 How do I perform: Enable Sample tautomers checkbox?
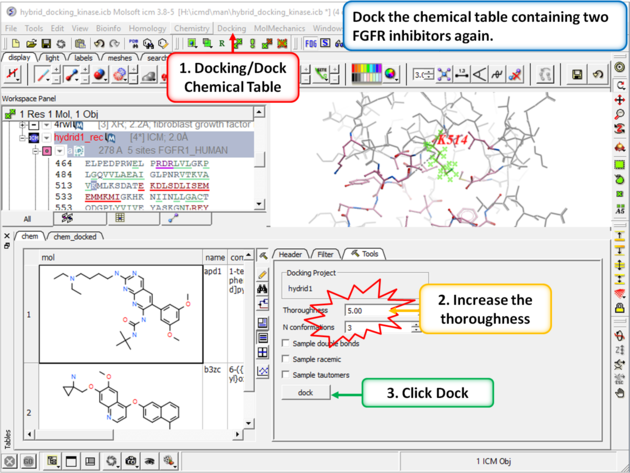(x=288, y=375)
